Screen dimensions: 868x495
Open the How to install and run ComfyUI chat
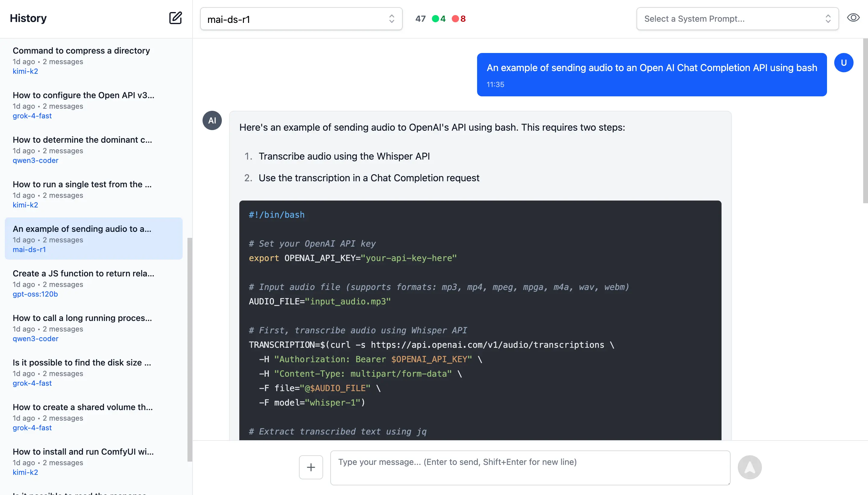click(93, 461)
